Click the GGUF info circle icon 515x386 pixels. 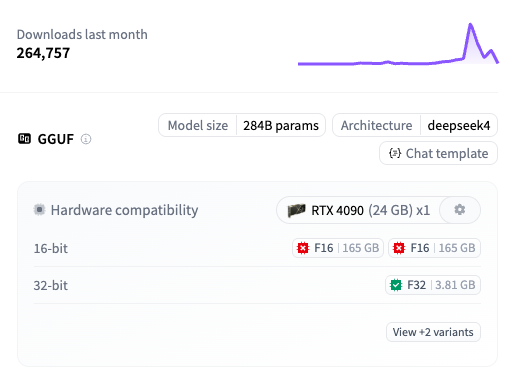click(86, 139)
